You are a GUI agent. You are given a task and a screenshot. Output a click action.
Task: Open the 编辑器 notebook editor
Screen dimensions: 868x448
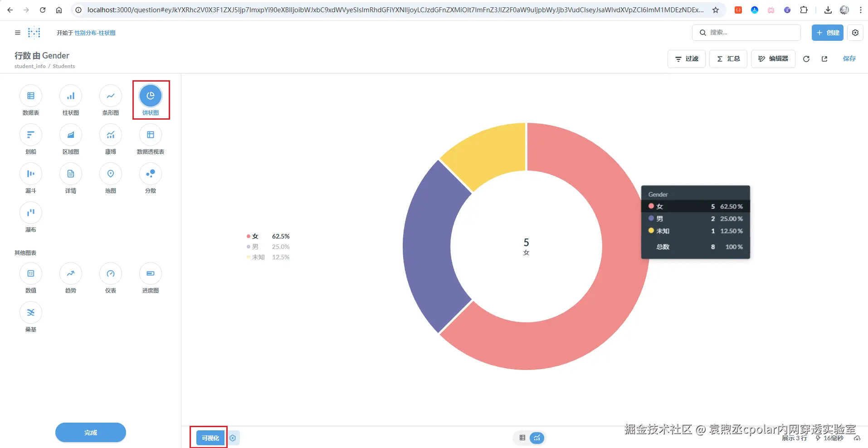[773, 59]
